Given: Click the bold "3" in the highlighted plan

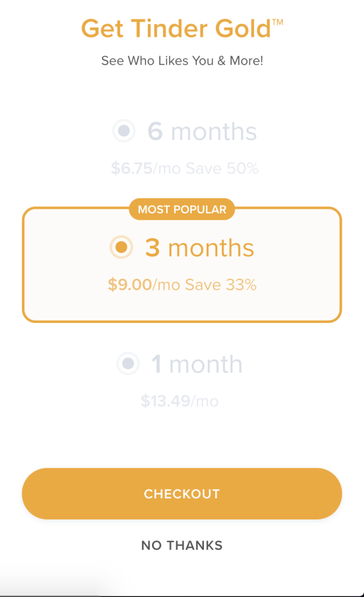Looking at the screenshot, I should pyautogui.click(x=152, y=248).
